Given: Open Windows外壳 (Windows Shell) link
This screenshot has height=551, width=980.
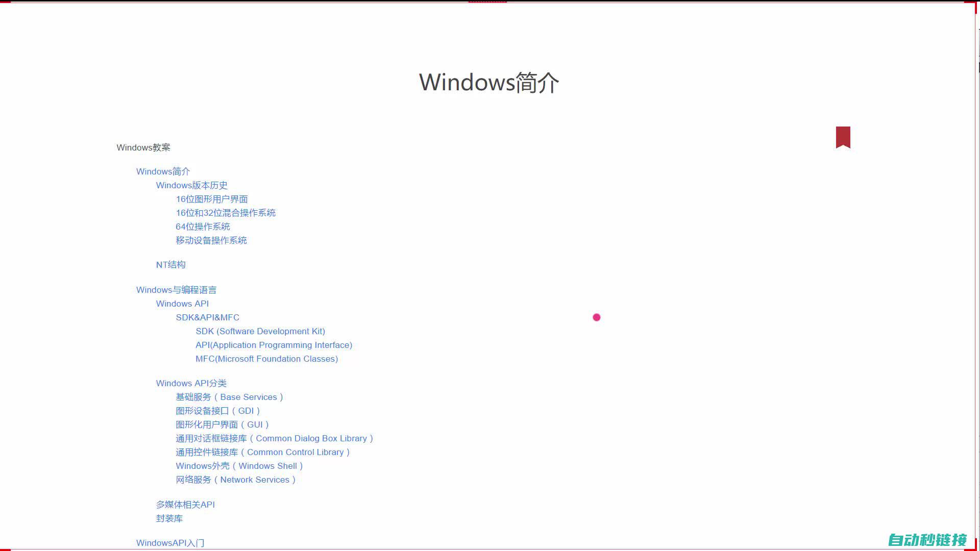Looking at the screenshot, I should (239, 466).
